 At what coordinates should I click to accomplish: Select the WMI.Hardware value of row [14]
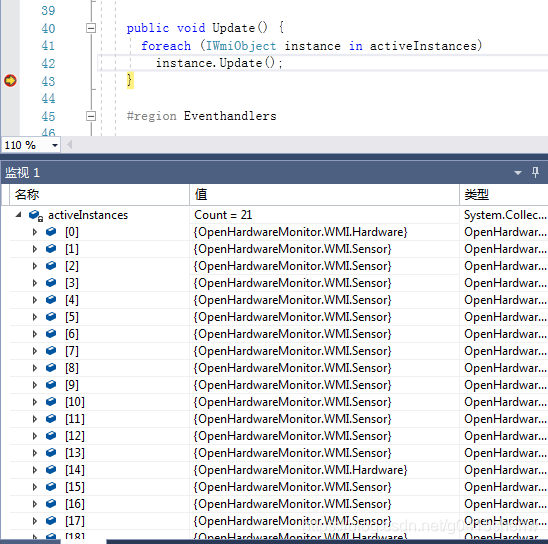click(x=301, y=470)
